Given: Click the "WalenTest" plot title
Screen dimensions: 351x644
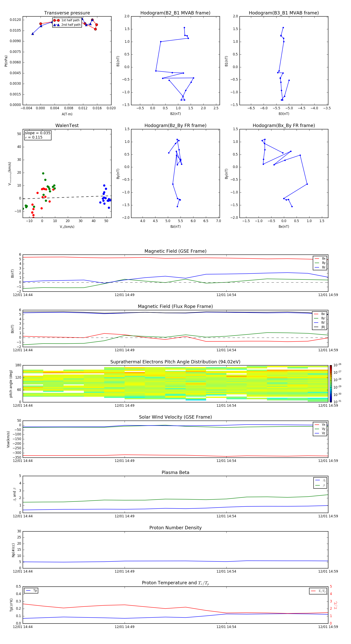Looking at the screenshot, I should (x=67, y=125).
